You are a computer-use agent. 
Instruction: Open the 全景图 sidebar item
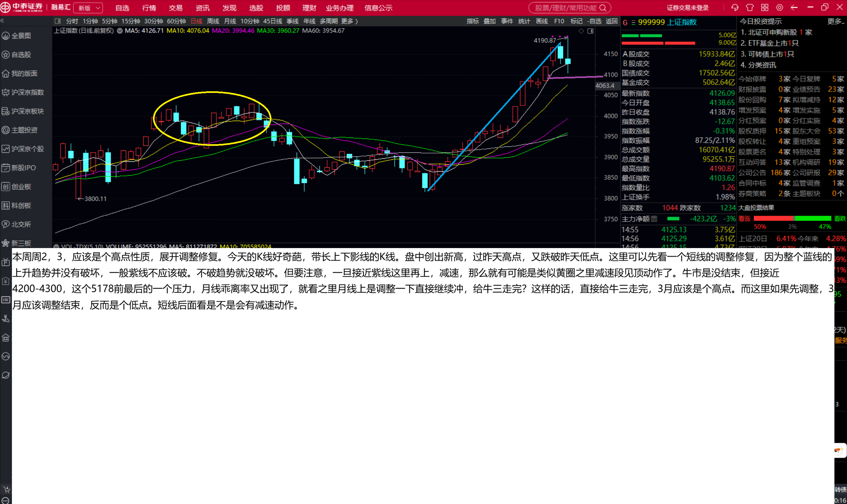(x=21, y=36)
